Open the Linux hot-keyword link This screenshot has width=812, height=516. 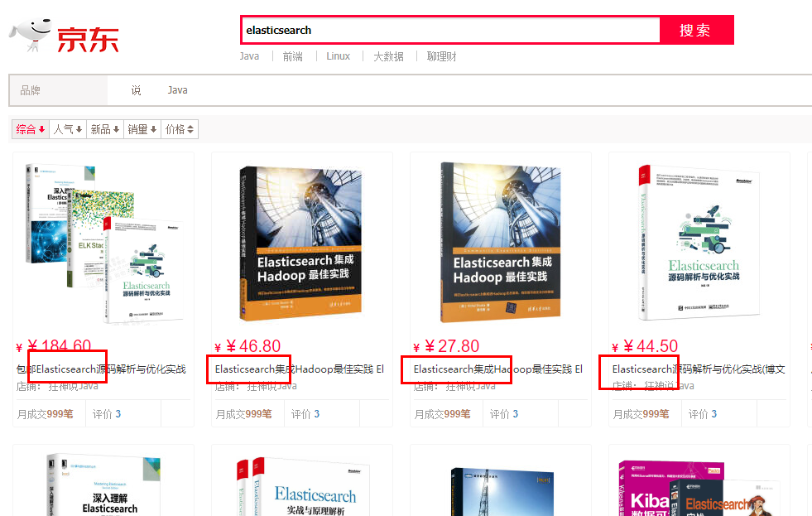[339, 56]
